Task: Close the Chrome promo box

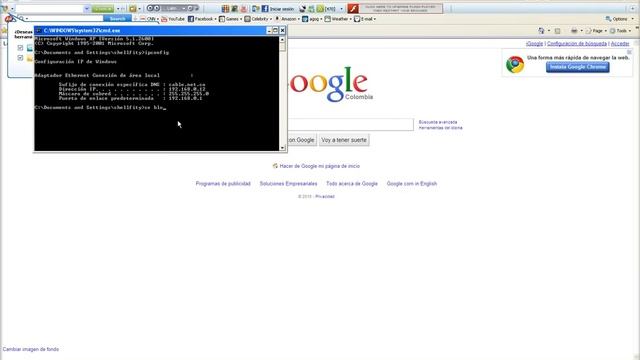Action: coord(629,52)
